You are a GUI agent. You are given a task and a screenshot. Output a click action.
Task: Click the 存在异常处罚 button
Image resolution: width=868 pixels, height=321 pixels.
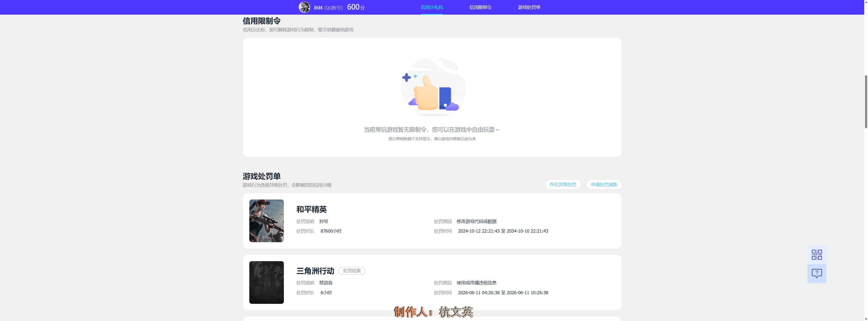coord(563,184)
